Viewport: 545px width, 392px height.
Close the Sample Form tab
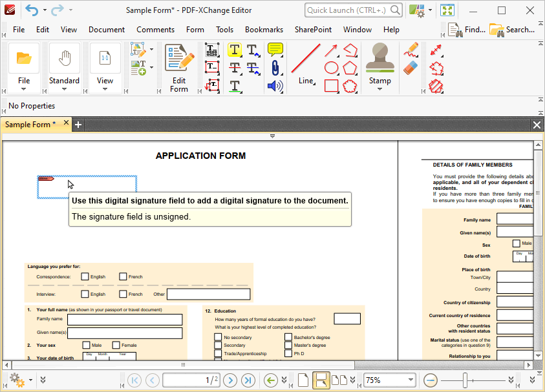click(66, 123)
